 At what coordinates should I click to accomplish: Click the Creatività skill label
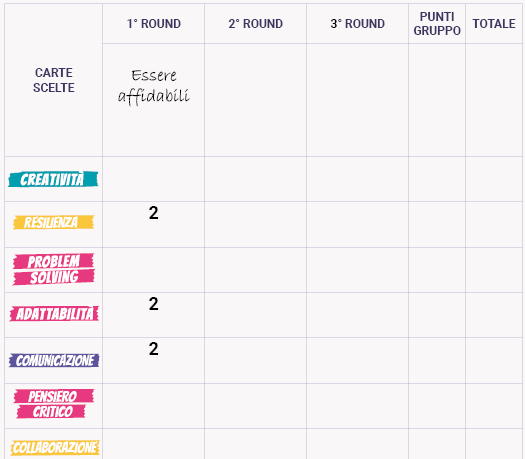click(x=53, y=179)
